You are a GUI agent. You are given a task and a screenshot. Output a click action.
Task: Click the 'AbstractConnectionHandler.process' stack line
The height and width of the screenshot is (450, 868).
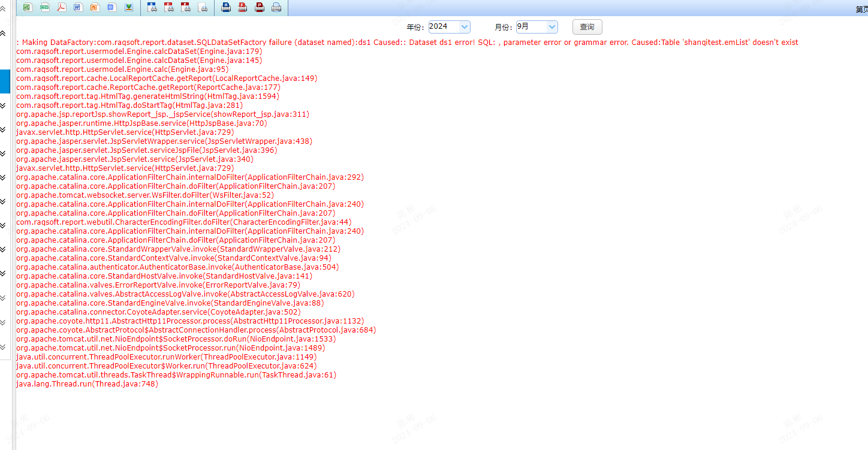pyautogui.click(x=196, y=330)
